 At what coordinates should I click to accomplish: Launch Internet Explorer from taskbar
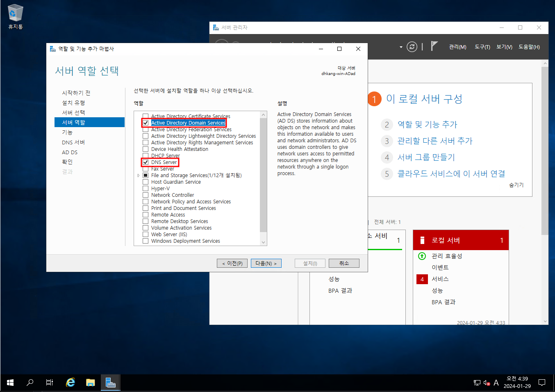(71, 383)
